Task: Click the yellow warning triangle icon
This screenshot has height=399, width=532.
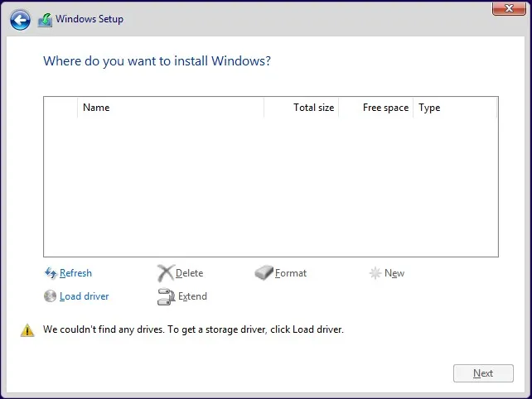Action: click(27, 329)
